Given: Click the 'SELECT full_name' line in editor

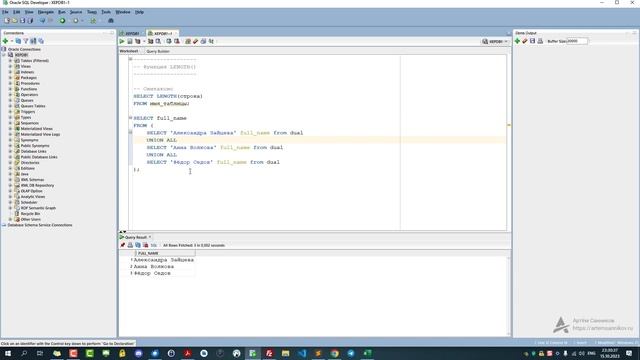Looking at the screenshot, I should 160,118.
